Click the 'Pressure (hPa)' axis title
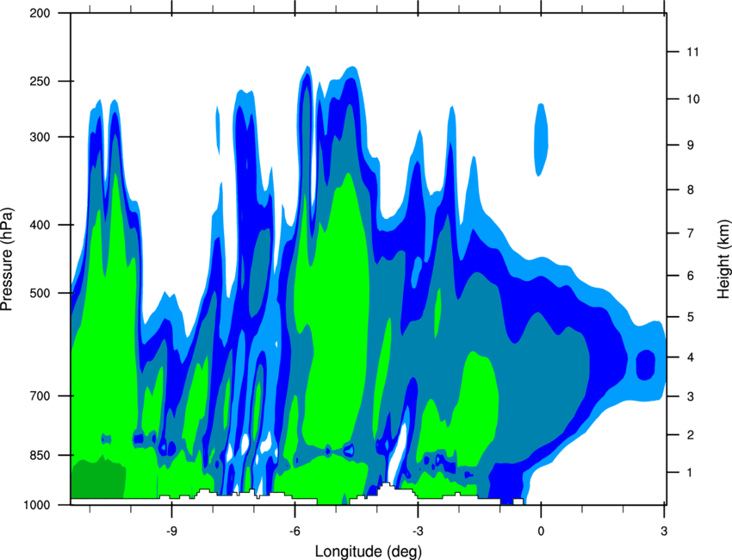The width and height of the screenshot is (732, 560). (7, 258)
